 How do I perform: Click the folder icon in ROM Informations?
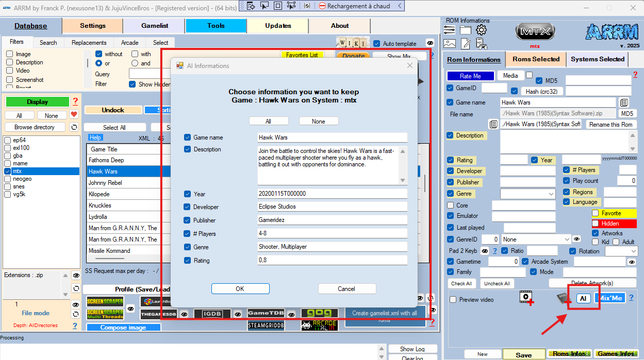[466, 30]
